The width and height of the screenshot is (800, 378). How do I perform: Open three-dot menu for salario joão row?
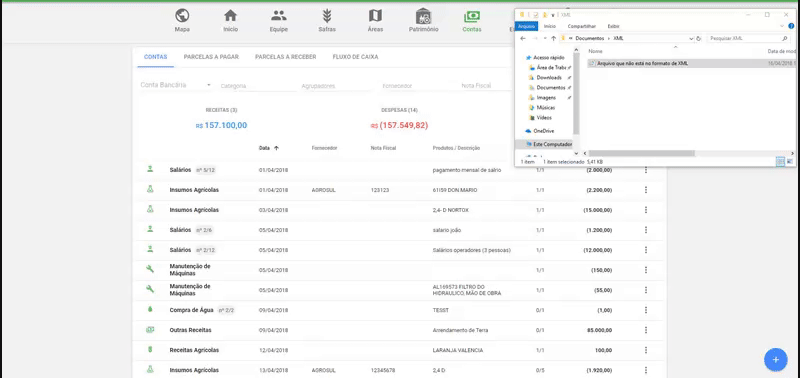tap(646, 230)
